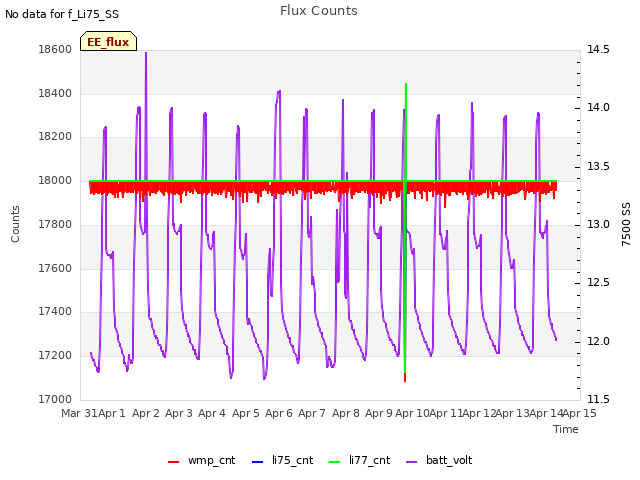Click the 18200 y-axis tick label
Image resolution: width=640 pixels, height=480 pixels.
(x=55, y=136)
